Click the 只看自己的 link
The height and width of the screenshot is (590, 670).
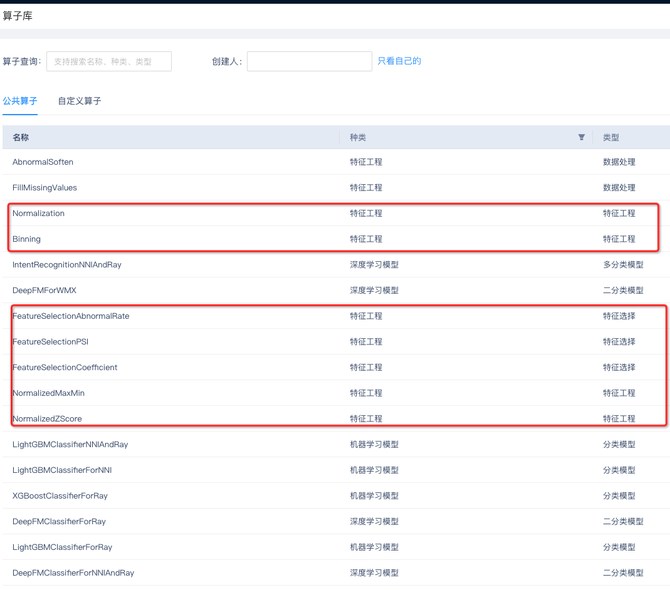(x=399, y=61)
